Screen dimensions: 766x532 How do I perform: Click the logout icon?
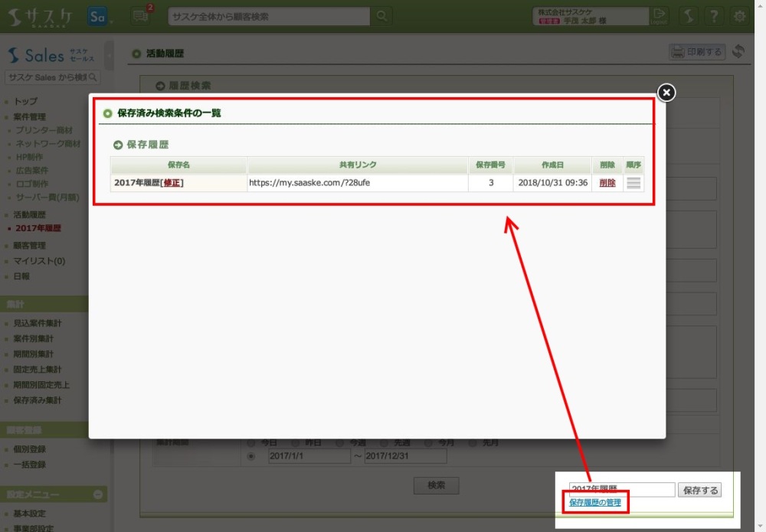coord(659,16)
